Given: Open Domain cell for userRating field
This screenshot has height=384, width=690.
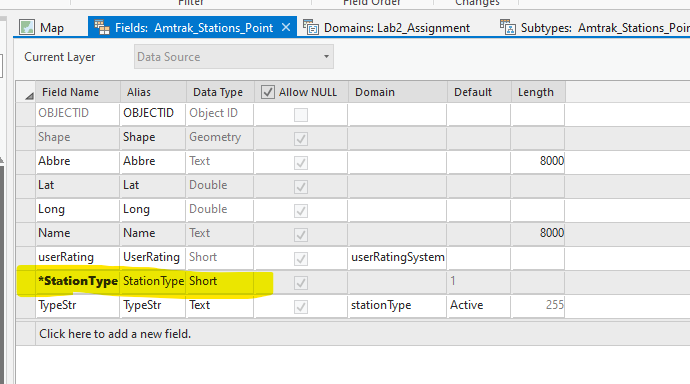Looking at the screenshot, I should [x=398, y=257].
